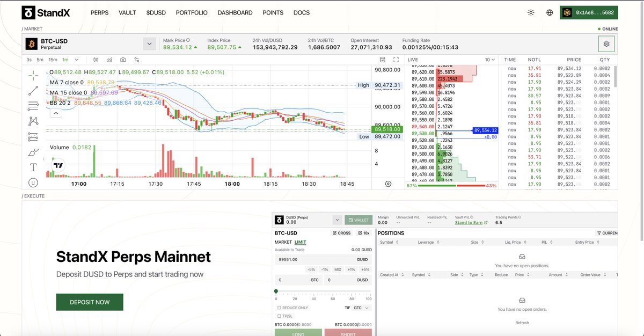The height and width of the screenshot is (336, 644).
Task: Sort positions by Symbol column
Action: [x=389, y=243]
